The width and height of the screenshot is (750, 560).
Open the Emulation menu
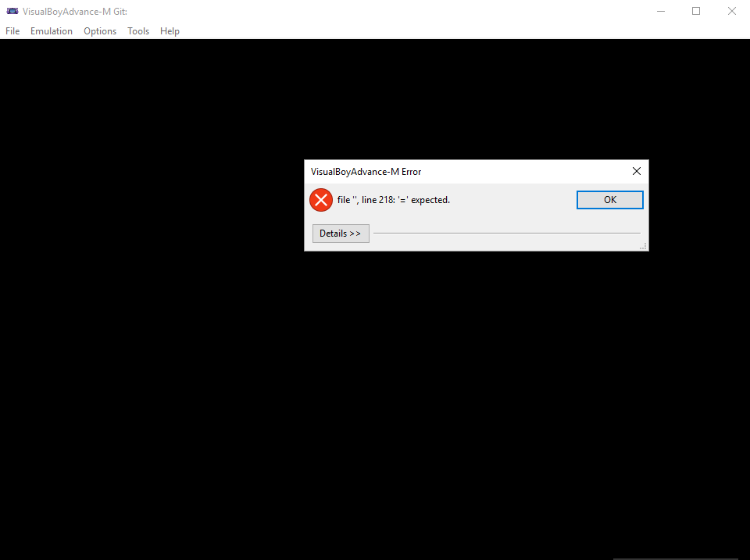[x=52, y=31]
